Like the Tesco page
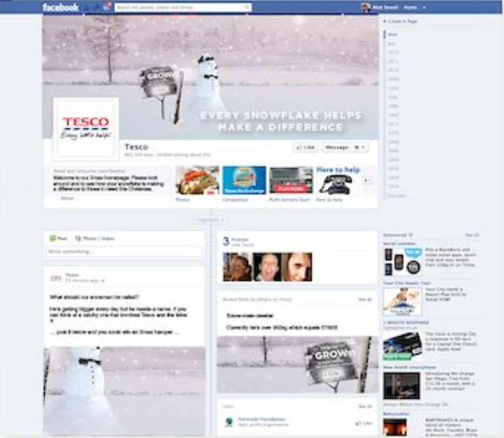This screenshot has height=438, width=504. click(x=305, y=147)
